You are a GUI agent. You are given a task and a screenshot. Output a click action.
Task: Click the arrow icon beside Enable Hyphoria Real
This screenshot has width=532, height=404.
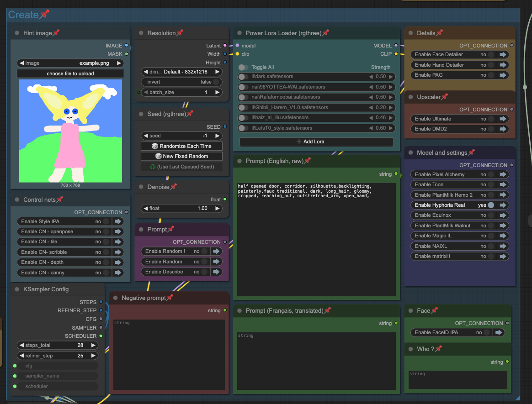[x=503, y=205]
